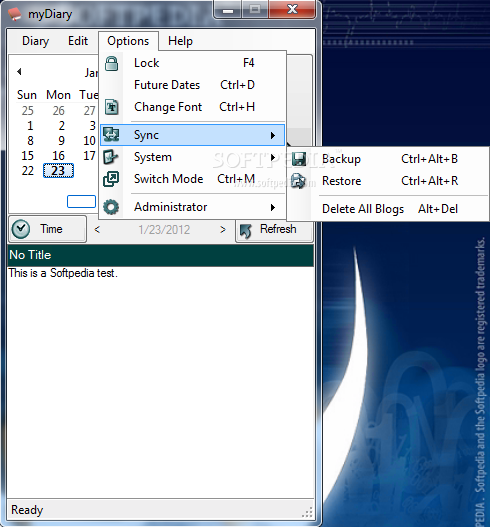Select calendar day 9

pos(61,140)
